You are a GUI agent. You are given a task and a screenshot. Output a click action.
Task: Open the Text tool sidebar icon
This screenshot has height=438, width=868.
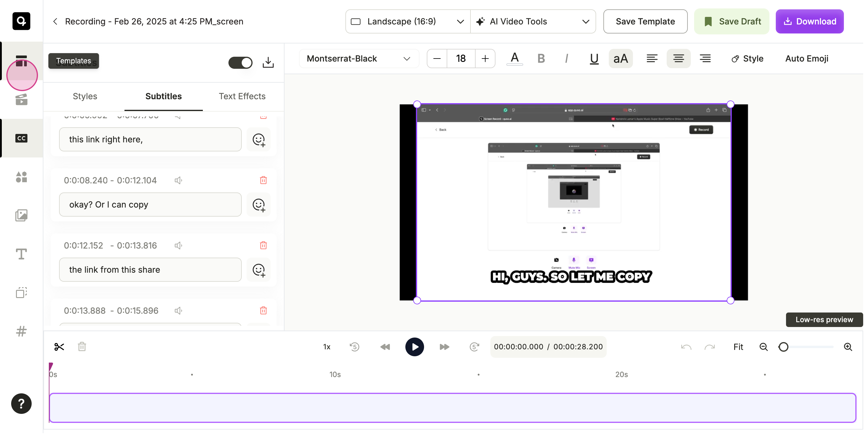click(21, 254)
